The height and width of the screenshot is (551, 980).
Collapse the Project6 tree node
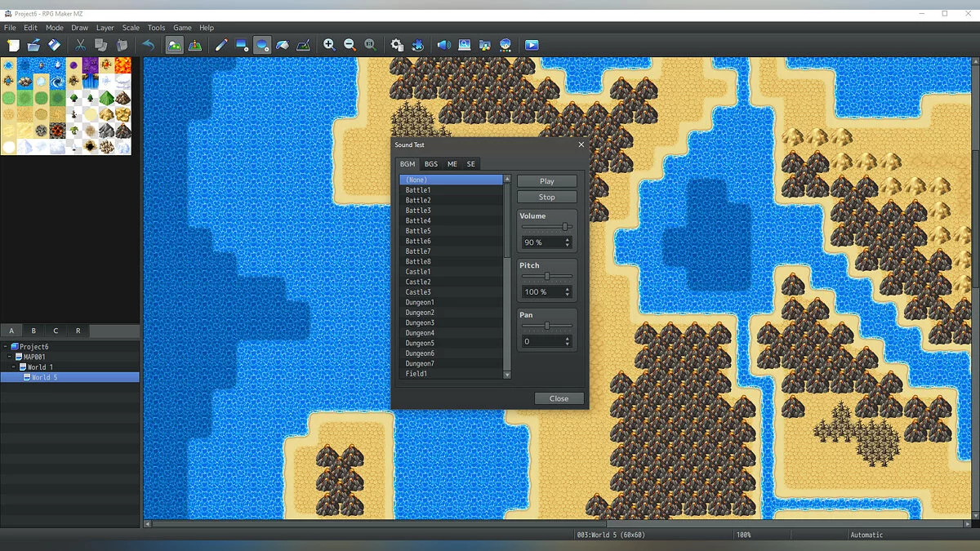coord(5,347)
